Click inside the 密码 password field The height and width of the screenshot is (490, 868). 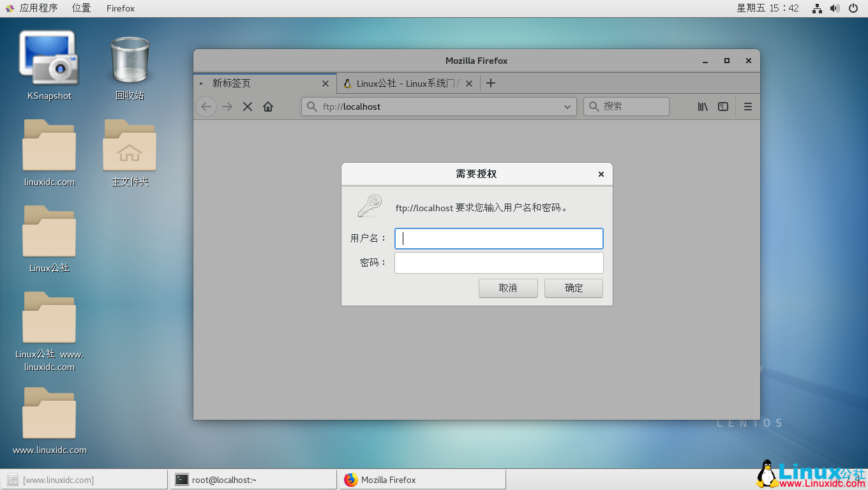pyautogui.click(x=498, y=262)
